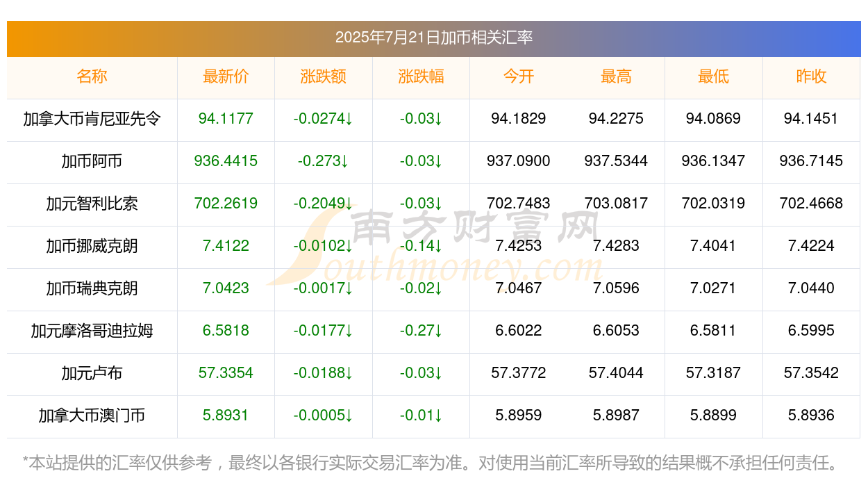The width and height of the screenshot is (868, 485).
Task: Select the 加币挪威克朗 row name
Action: point(92,246)
